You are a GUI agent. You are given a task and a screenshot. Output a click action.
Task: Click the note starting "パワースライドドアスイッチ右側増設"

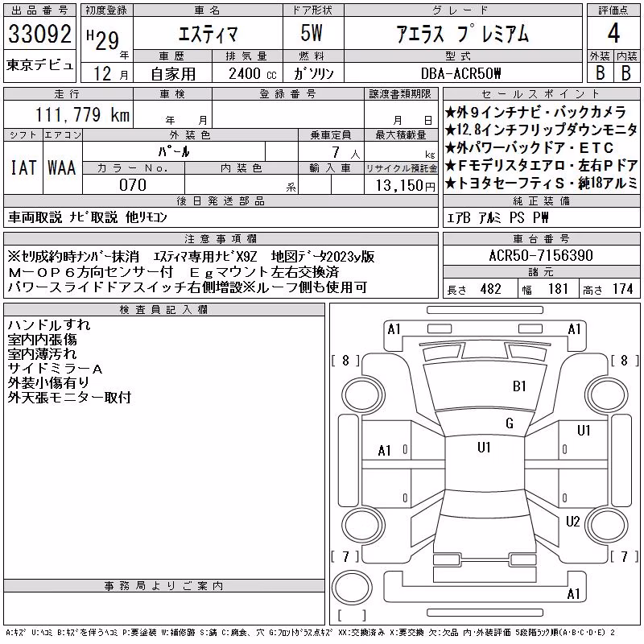[187, 287]
